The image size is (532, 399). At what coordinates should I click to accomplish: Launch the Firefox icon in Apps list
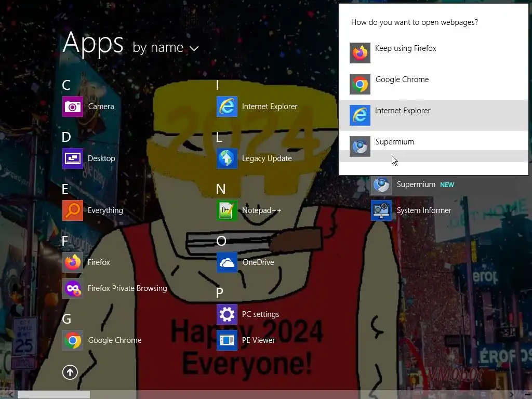(x=73, y=262)
